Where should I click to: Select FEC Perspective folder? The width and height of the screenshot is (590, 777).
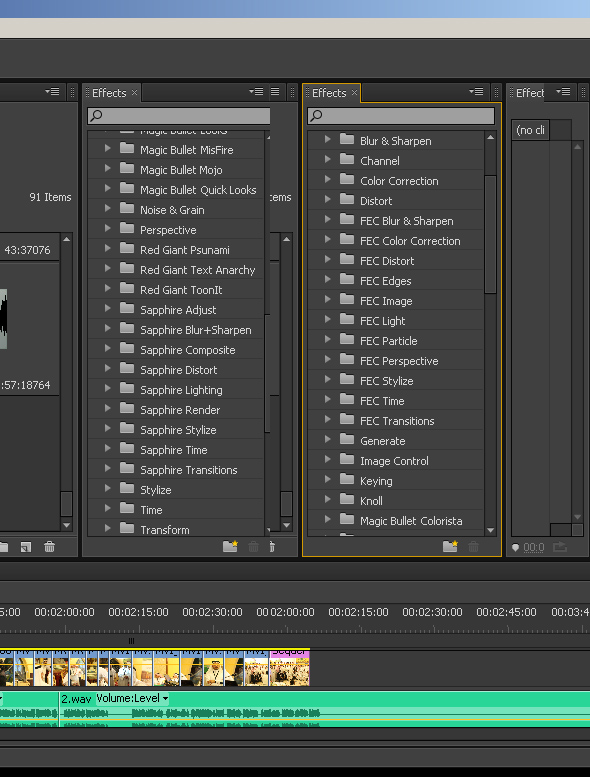399,361
